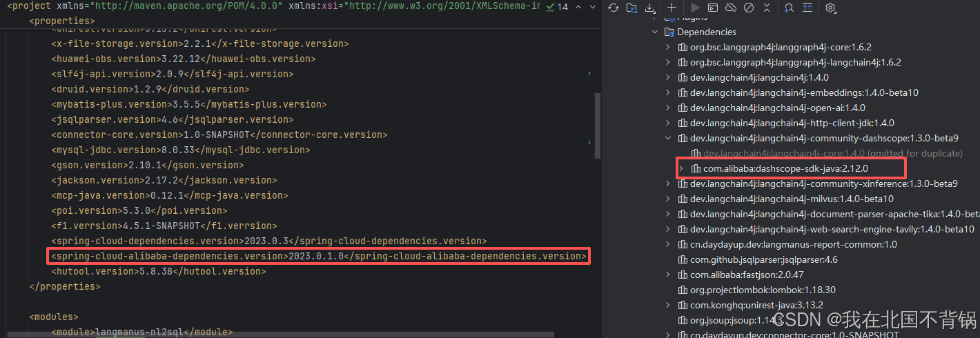980x338 pixels.
Task: Click the huawei-obs.version 3.22.12 line
Action: coord(184,59)
